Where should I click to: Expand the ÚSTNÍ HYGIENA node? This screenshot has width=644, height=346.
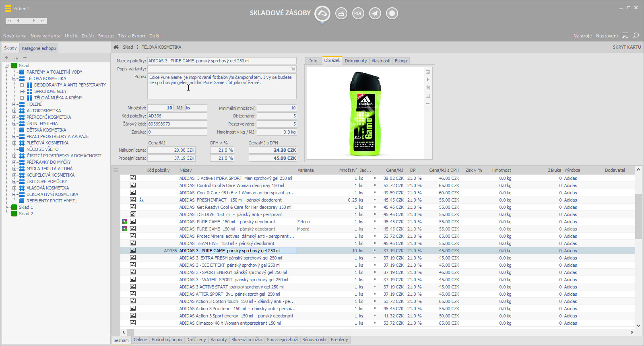(x=14, y=124)
